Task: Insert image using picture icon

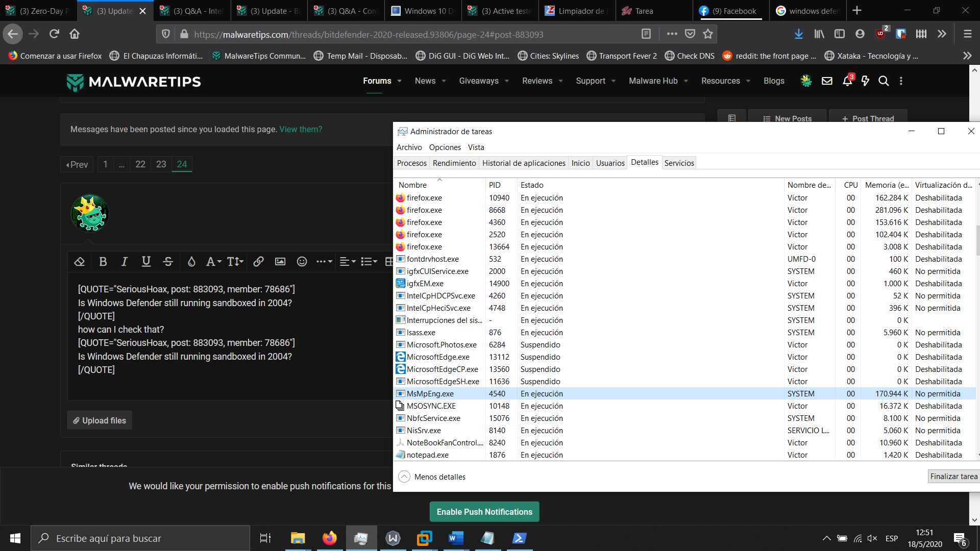Action: click(280, 262)
